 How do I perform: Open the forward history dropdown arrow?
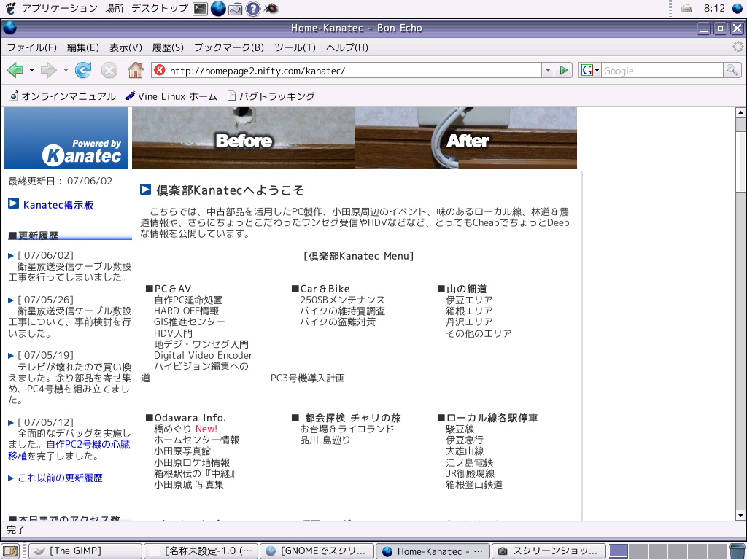coord(65,71)
